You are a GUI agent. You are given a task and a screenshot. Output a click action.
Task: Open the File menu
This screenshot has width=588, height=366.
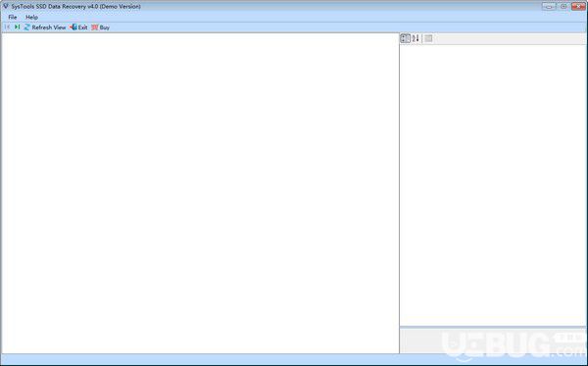click(13, 18)
